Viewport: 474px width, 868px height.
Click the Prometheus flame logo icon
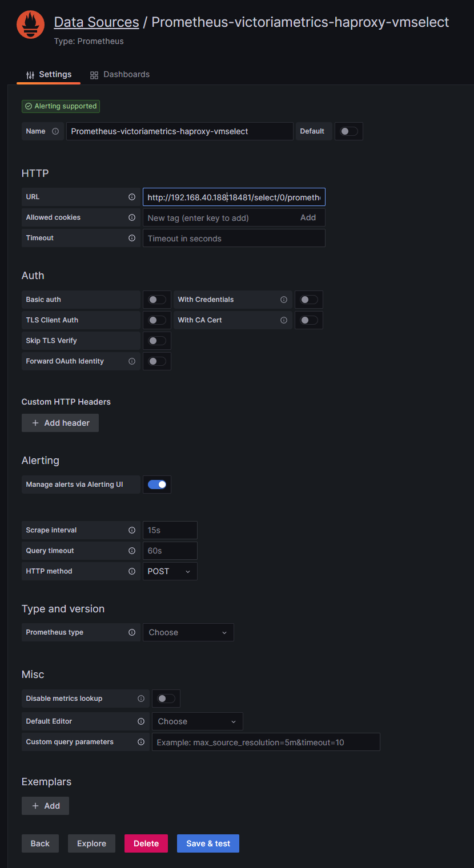pyautogui.click(x=30, y=25)
